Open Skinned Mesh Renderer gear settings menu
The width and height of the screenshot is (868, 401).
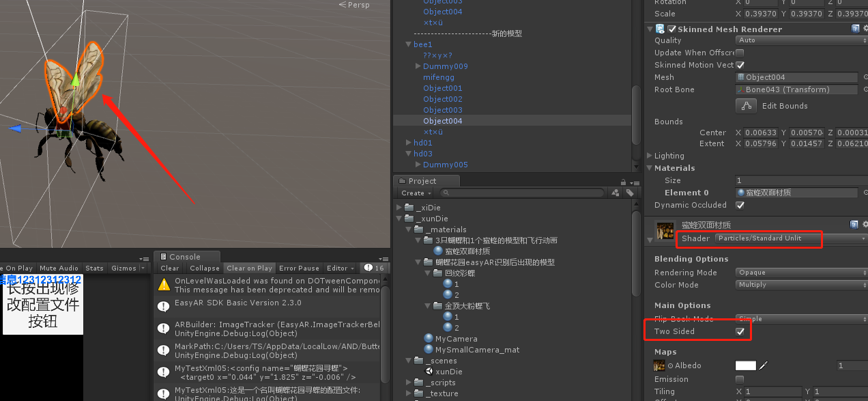[865, 29]
